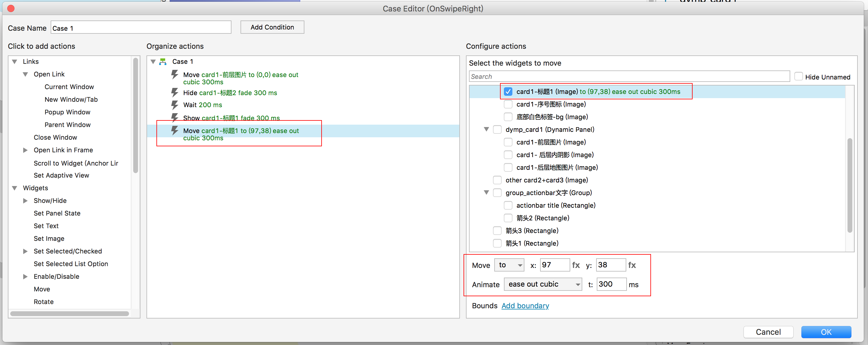The image size is (868, 345).
Task: Check actionbar title Rectangle checkbox
Action: [508, 205]
